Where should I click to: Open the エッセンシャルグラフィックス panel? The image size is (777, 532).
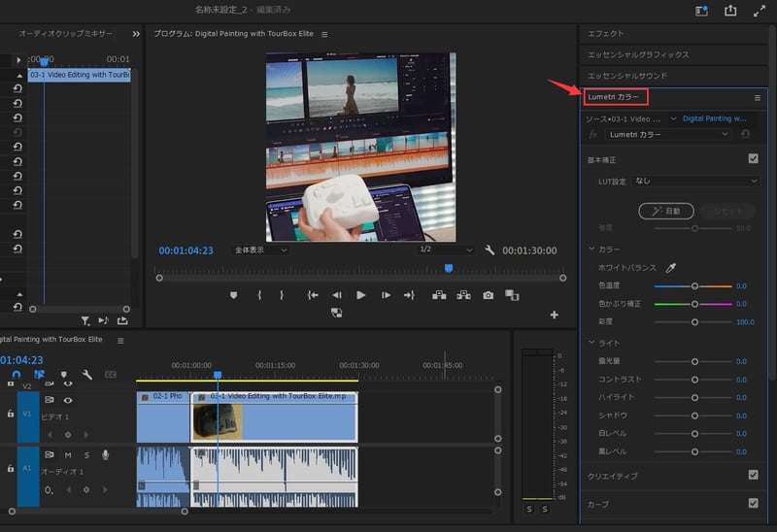click(638, 54)
